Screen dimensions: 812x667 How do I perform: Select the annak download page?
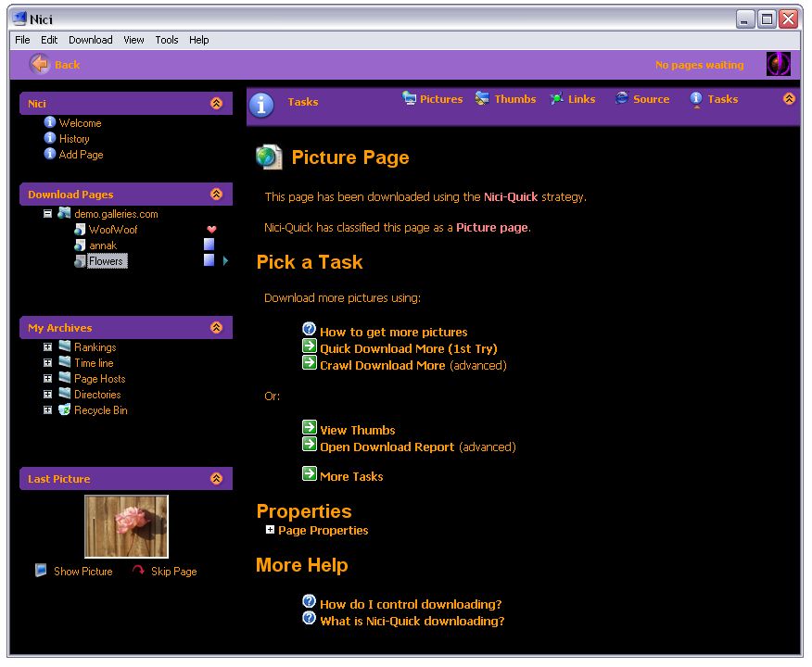point(103,245)
